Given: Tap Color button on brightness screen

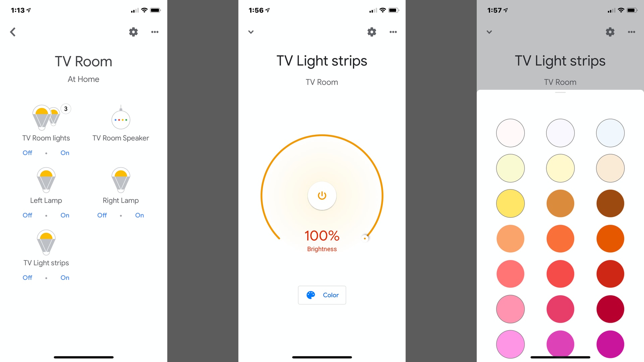Looking at the screenshot, I should tap(322, 294).
